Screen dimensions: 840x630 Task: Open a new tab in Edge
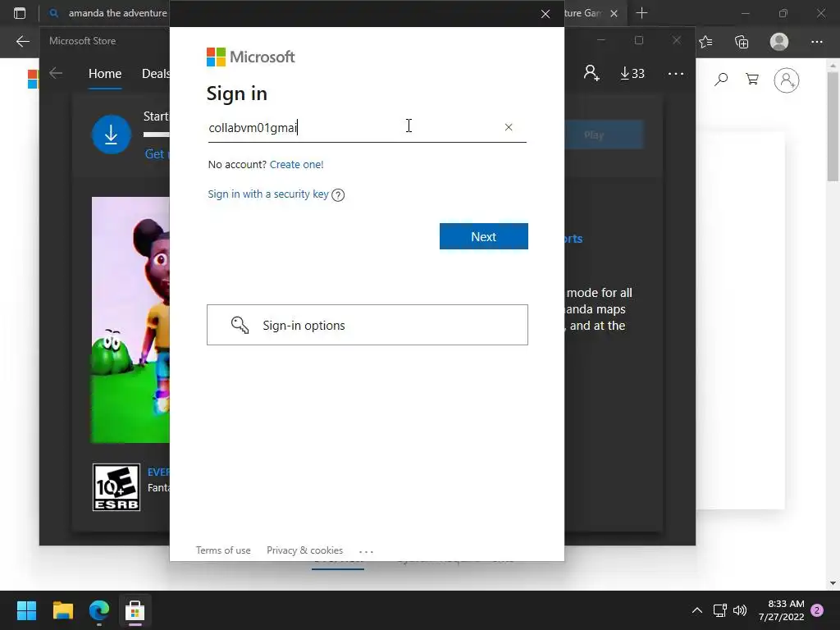(641, 13)
